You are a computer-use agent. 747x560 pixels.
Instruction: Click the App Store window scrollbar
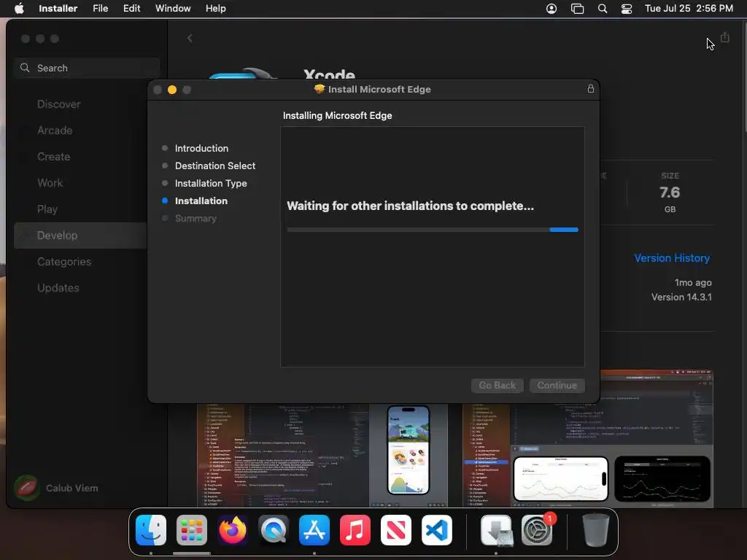point(745,76)
